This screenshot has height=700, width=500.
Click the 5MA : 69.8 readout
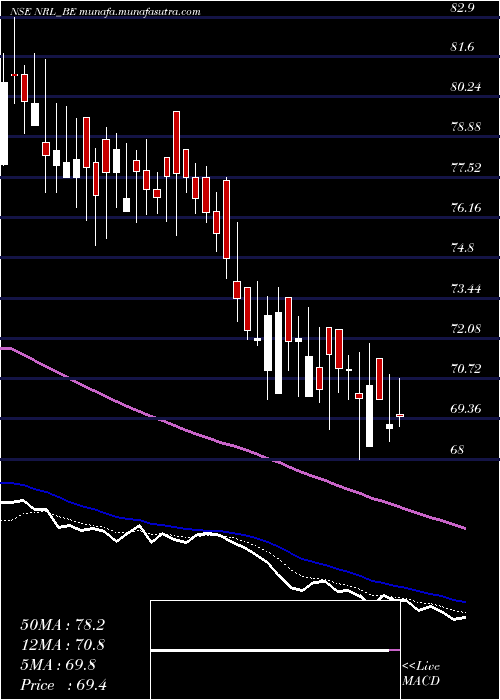click(58, 665)
